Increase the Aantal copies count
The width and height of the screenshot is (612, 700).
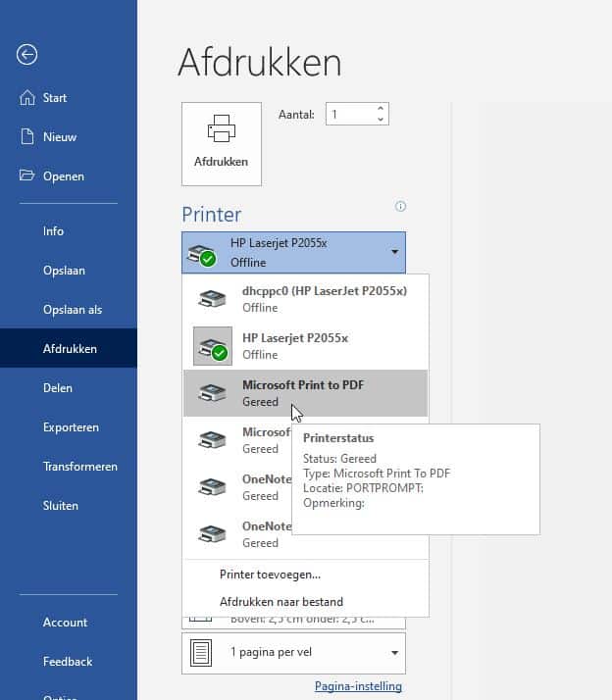click(381, 109)
